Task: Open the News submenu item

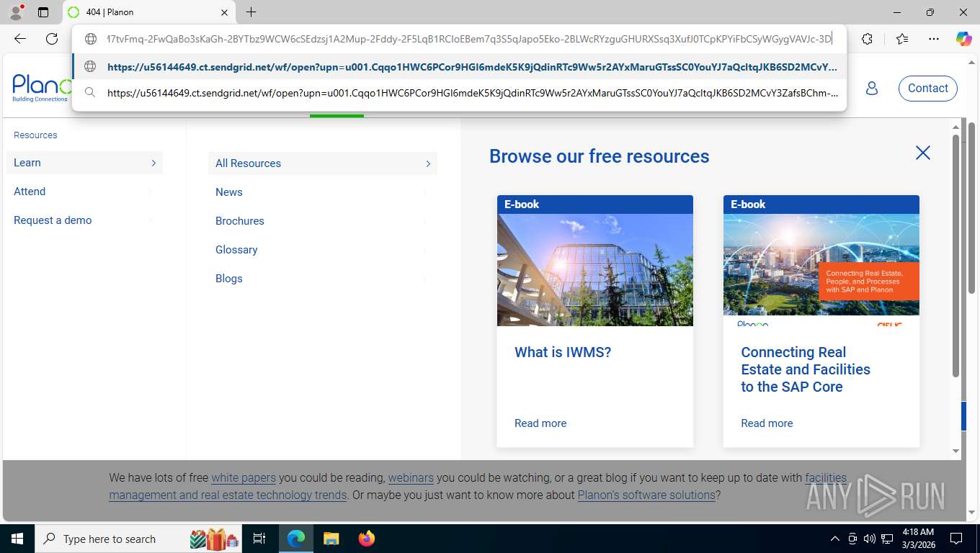Action: click(229, 192)
